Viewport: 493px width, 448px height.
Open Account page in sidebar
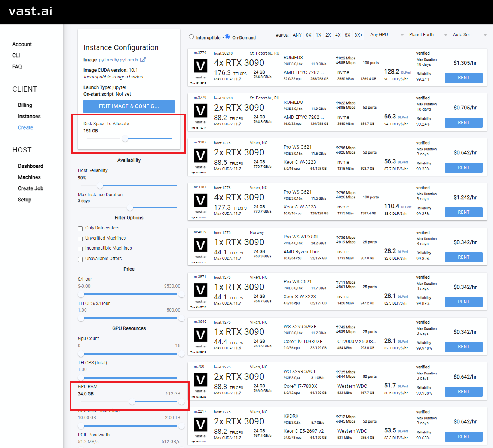[x=22, y=44]
